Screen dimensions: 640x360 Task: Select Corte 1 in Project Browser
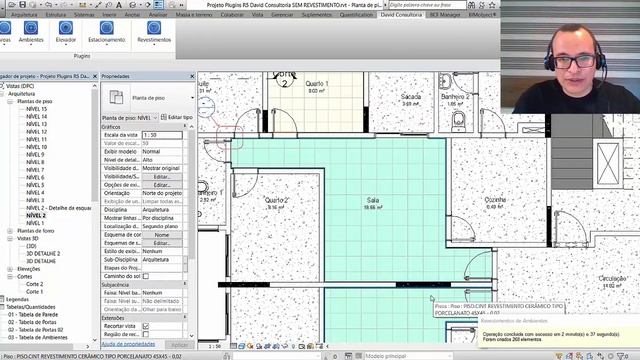(34, 292)
